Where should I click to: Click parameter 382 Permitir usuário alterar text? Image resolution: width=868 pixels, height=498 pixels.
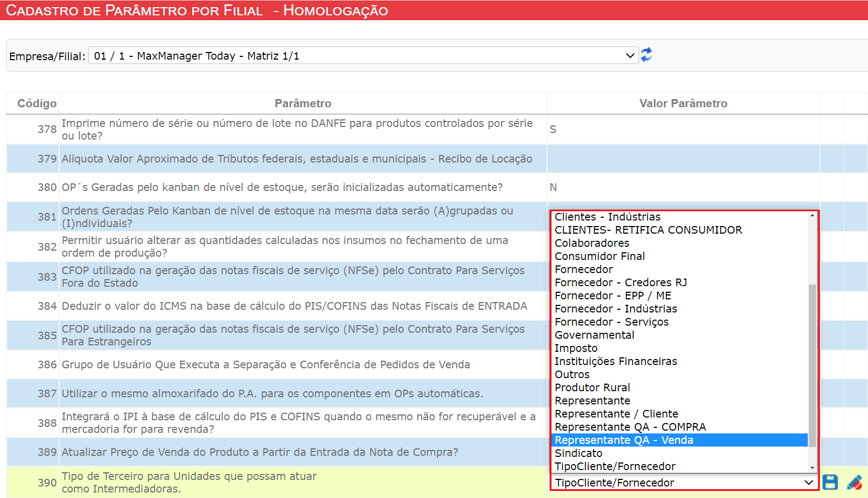pos(285,246)
